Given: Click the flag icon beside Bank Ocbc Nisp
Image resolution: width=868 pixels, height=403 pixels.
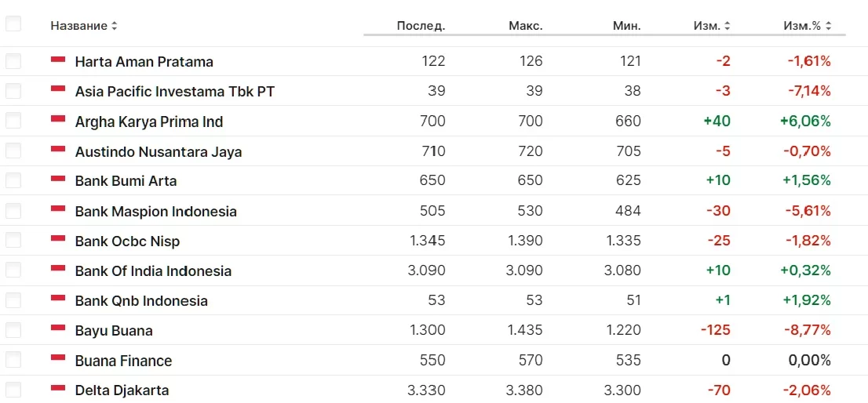Looking at the screenshot, I should click(x=58, y=239).
